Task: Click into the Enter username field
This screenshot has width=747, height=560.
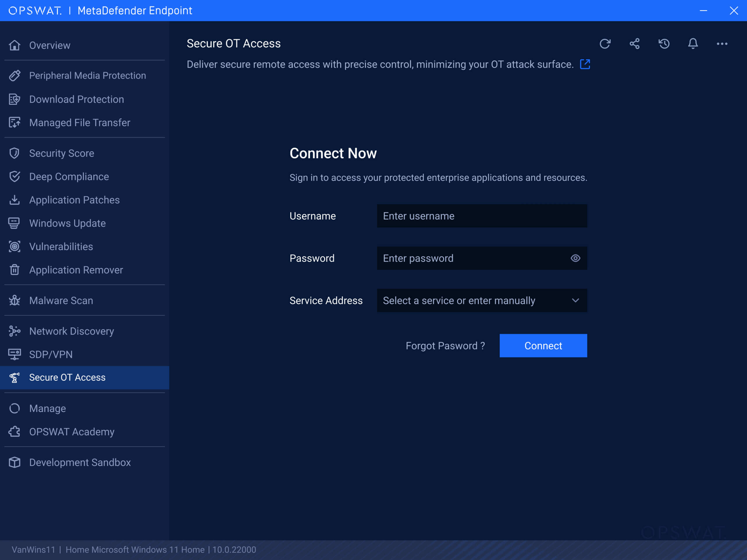Action: point(482,216)
